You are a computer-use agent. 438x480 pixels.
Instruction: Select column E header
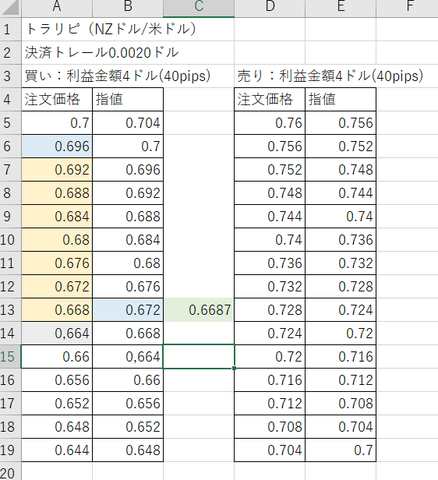pos(341,7)
